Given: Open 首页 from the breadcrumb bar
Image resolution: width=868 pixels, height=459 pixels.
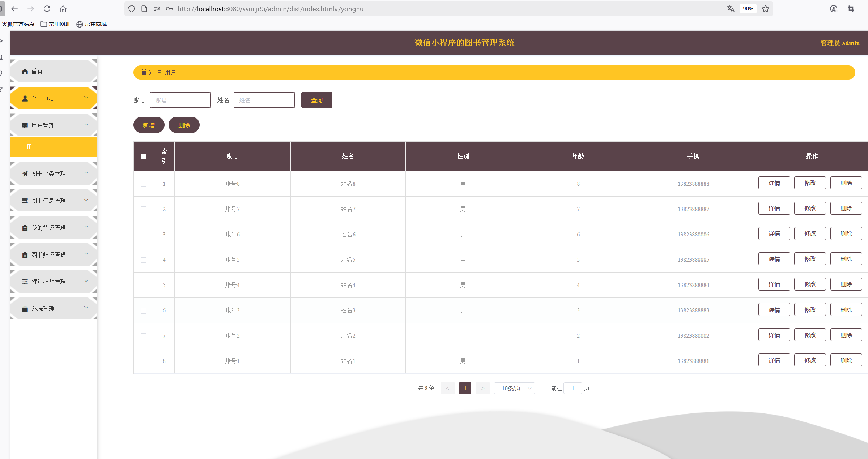Looking at the screenshot, I should click(x=147, y=72).
